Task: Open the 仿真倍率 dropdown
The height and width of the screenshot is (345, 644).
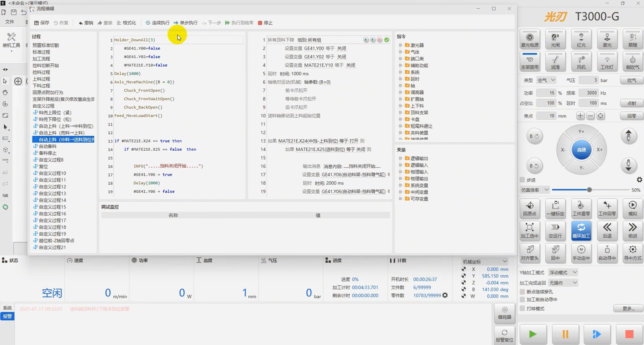Action: click(x=535, y=190)
